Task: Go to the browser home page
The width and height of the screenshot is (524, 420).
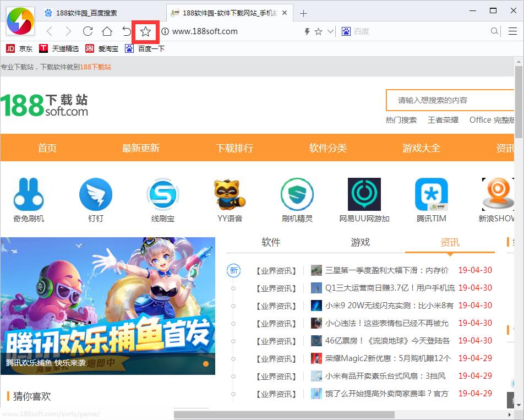Action: tap(107, 31)
